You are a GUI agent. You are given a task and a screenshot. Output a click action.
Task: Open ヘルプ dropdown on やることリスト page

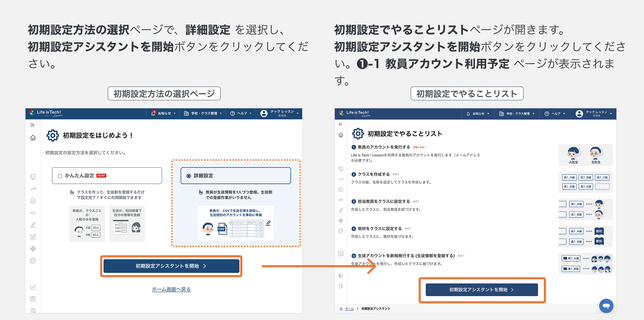click(555, 114)
